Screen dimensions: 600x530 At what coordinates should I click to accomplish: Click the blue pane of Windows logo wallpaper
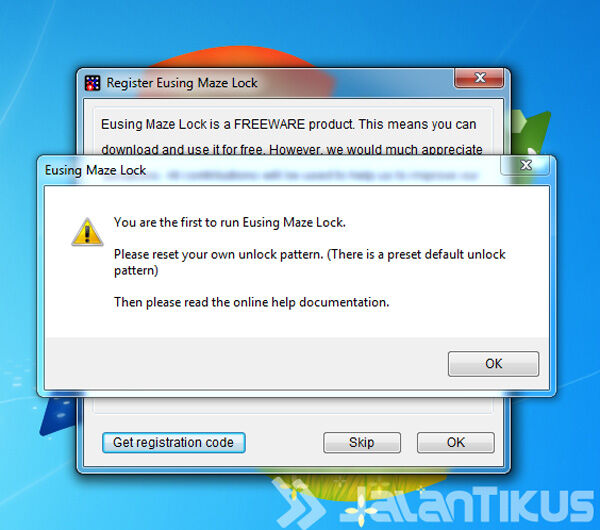[x=57, y=416]
